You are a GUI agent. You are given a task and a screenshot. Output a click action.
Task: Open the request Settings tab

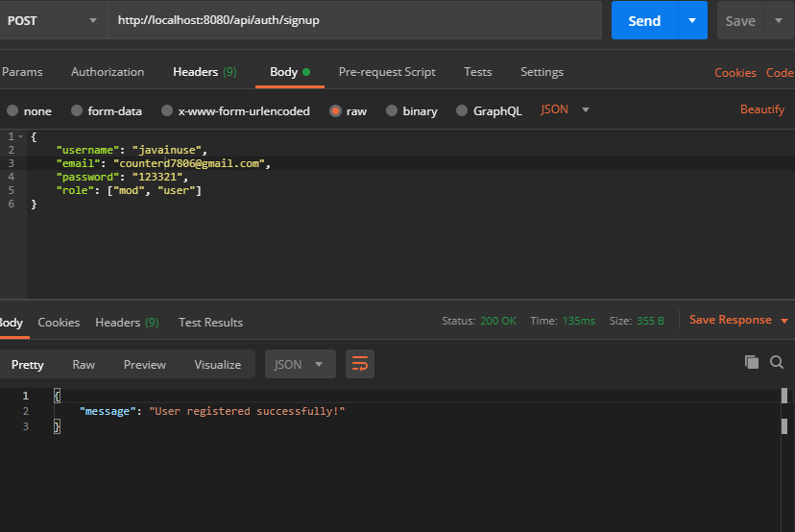coord(542,72)
